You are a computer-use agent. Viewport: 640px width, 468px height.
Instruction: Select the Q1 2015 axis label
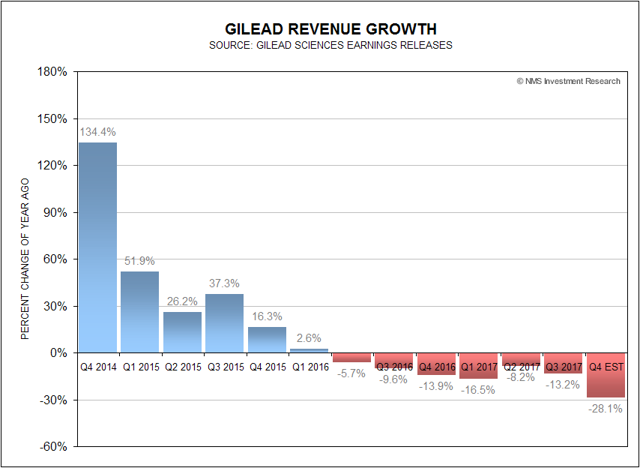141,367
